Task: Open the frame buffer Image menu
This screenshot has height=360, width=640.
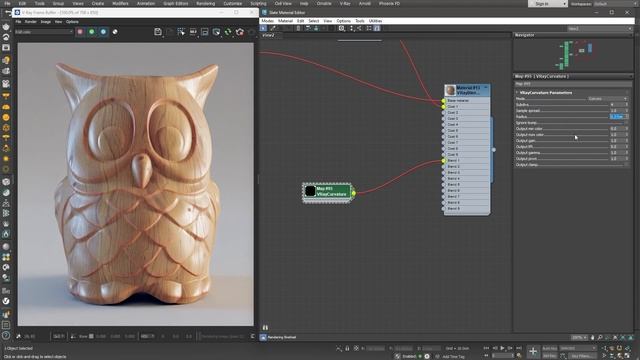Action: [x=46, y=22]
